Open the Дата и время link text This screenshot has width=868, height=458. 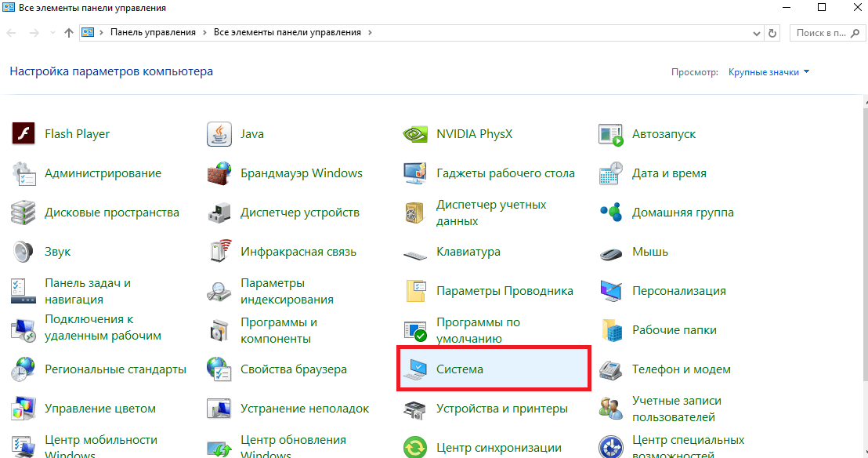(669, 173)
